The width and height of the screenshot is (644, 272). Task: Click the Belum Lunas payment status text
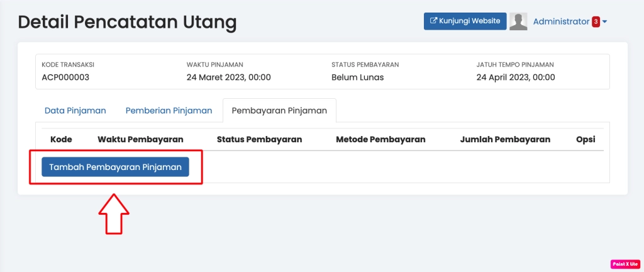357,77
